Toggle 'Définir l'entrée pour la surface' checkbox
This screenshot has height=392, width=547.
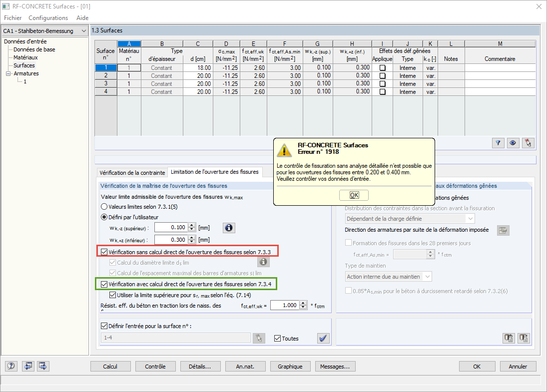pyautogui.click(x=104, y=326)
